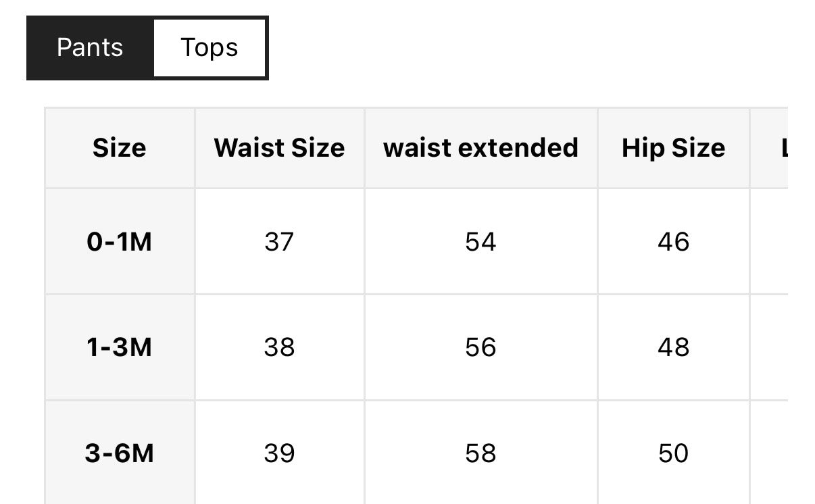Click the cut-off cell right of hip value 46
Screen dimensions: 815x504
[x=777, y=241]
